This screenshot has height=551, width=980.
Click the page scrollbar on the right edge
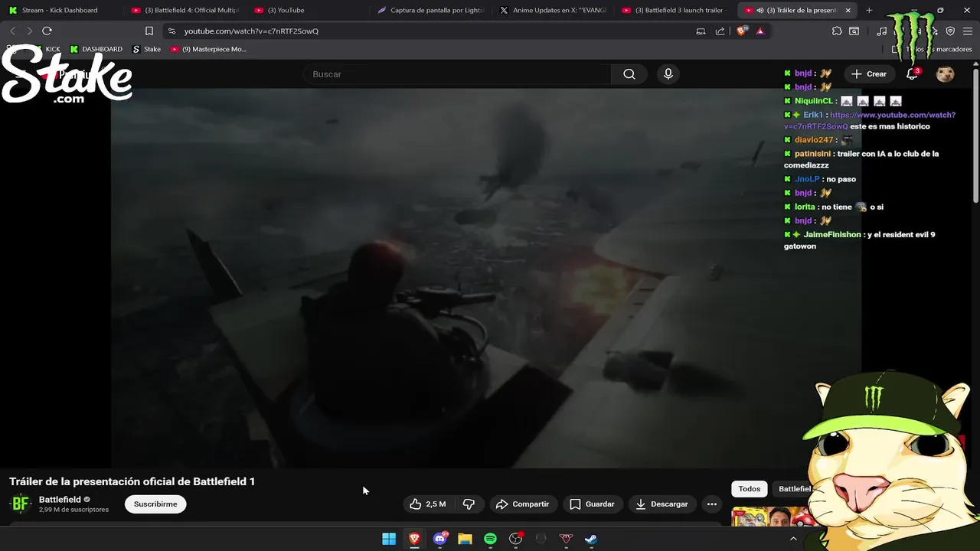(x=975, y=136)
